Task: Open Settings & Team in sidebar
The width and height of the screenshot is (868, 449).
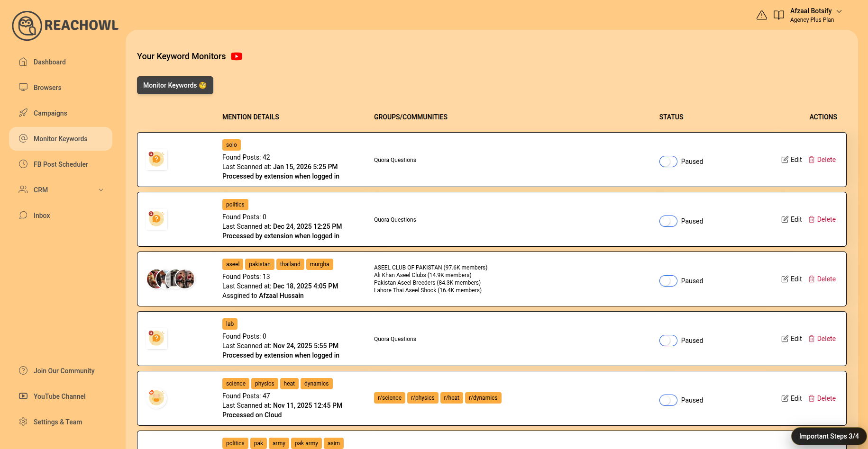Action: (61, 422)
